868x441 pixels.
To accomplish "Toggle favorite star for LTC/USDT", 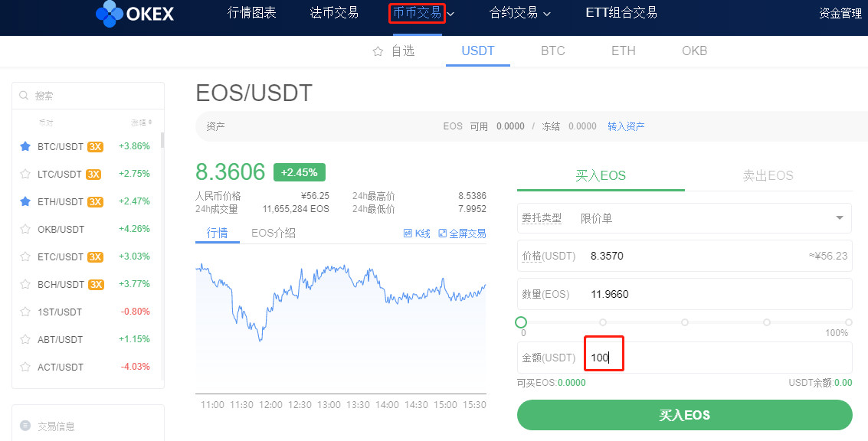I will pos(25,175).
